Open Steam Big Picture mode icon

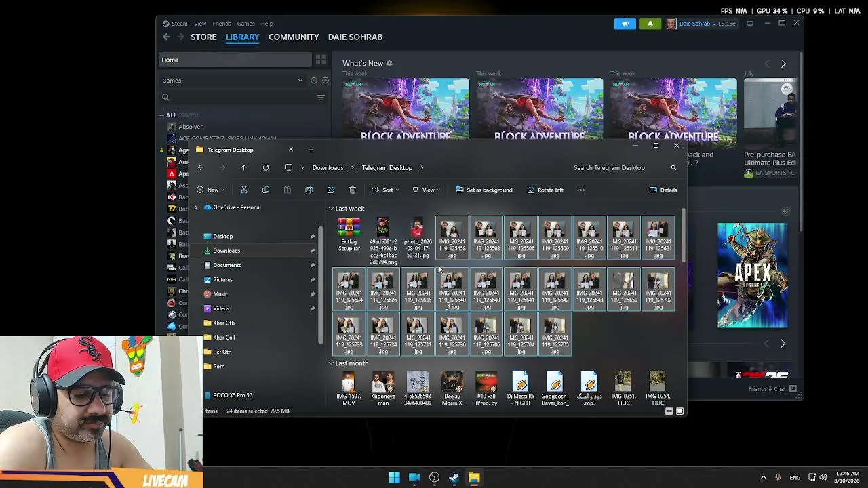(x=750, y=24)
